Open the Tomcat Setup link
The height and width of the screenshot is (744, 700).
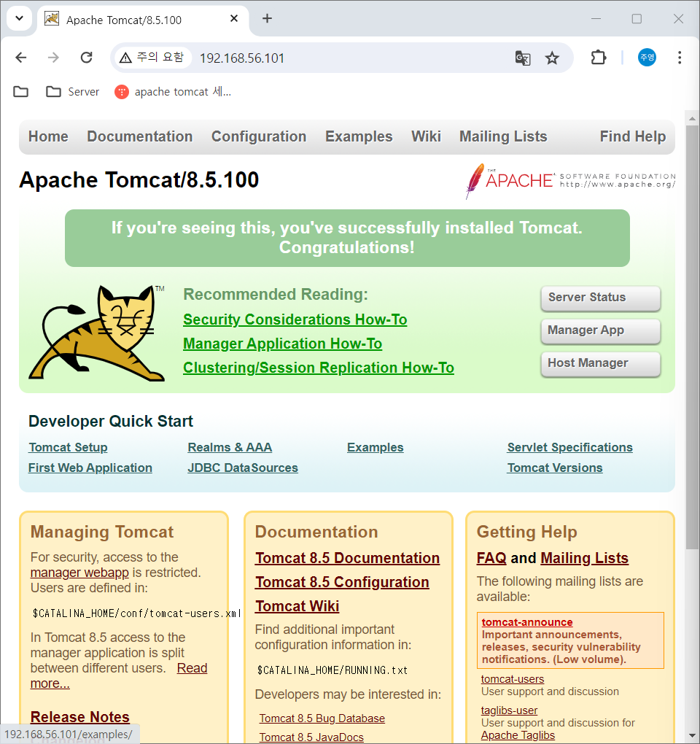[69, 447]
